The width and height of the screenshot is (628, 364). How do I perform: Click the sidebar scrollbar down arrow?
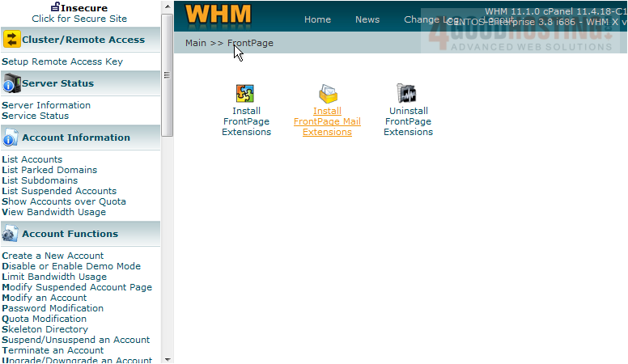click(x=168, y=358)
